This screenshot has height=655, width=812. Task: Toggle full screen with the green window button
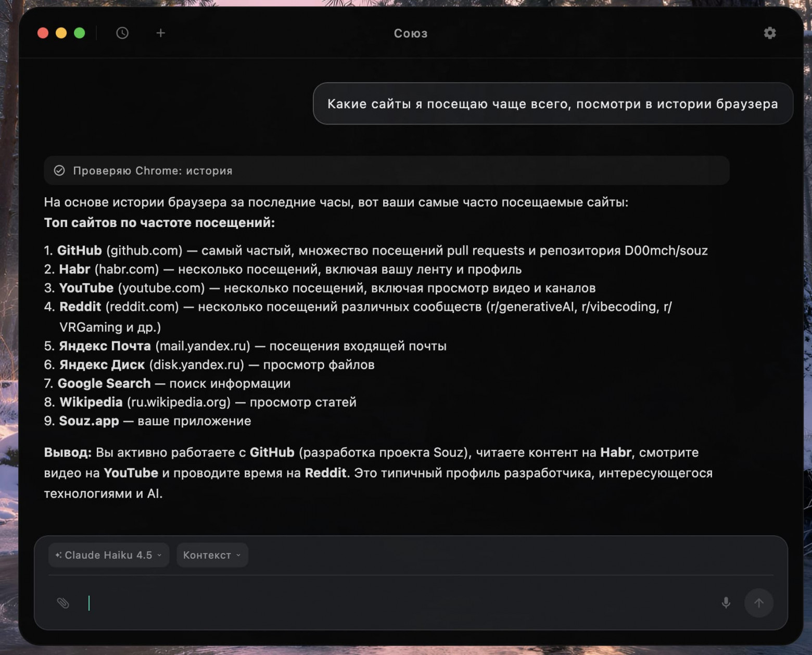coord(79,32)
